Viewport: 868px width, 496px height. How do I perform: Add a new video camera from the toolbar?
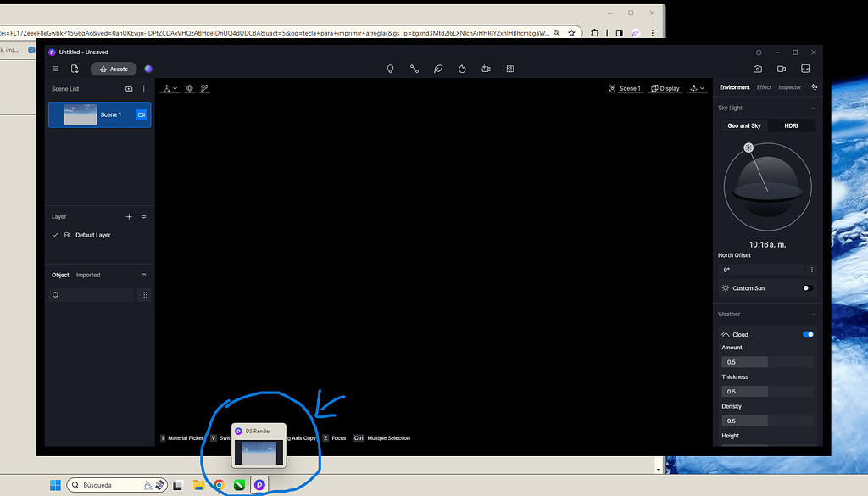486,69
